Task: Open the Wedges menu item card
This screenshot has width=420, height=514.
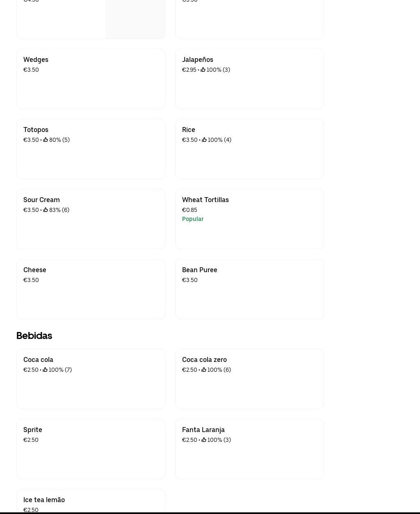Action: pyautogui.click(x=91, y=79)
